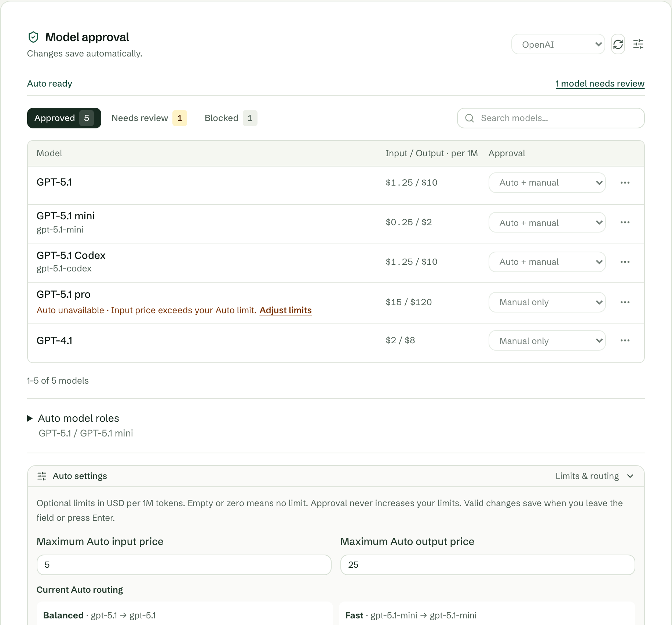Screen dimensions: 672x625
Task: Click the gpt-5.1-mini model ID text
Action: [60, 230]
